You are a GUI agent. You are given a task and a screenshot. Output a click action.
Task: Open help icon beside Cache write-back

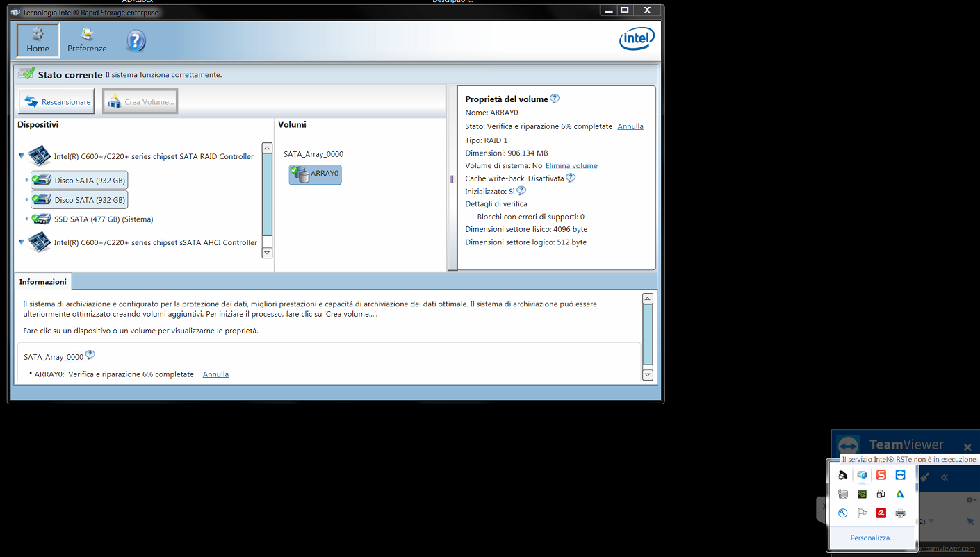click(571, 178)
